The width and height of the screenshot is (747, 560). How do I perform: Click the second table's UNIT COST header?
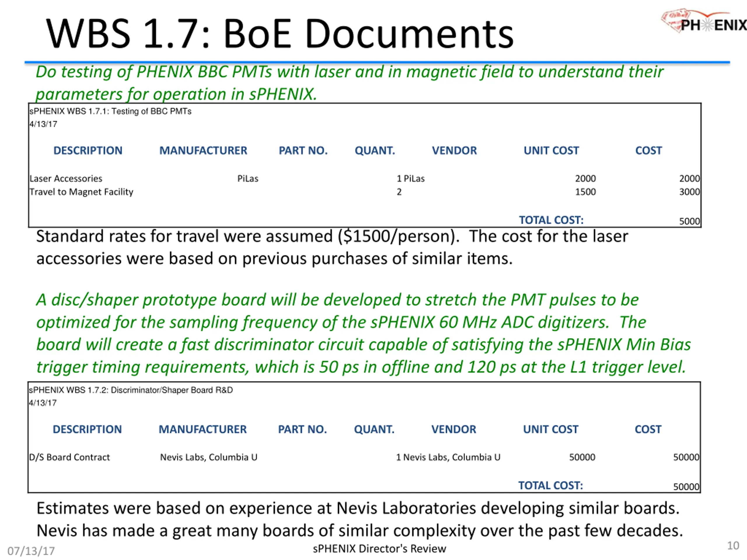coord(550,429)
